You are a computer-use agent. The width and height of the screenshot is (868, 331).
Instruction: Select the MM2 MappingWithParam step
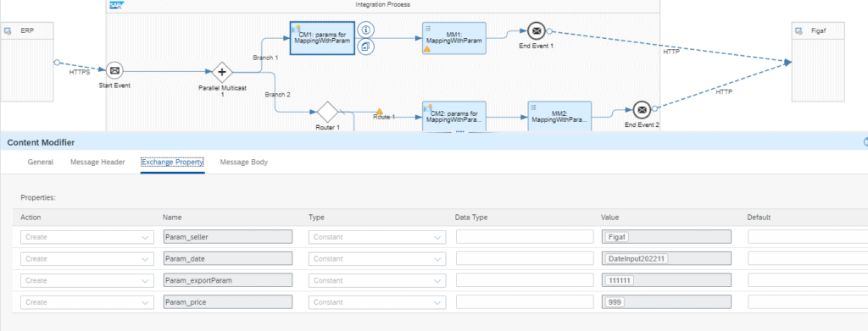coord(559,117)
